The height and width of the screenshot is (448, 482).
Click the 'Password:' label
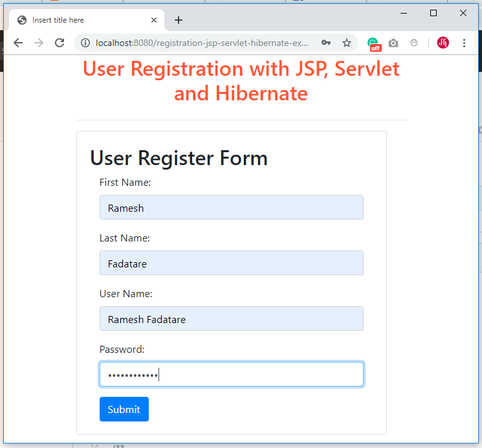click(122, 350)
